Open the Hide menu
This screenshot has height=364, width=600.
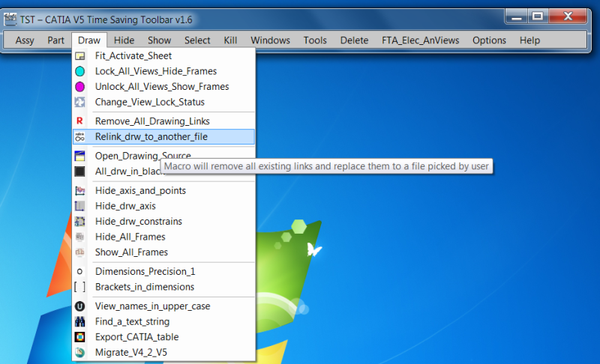(x=124, y=40)
